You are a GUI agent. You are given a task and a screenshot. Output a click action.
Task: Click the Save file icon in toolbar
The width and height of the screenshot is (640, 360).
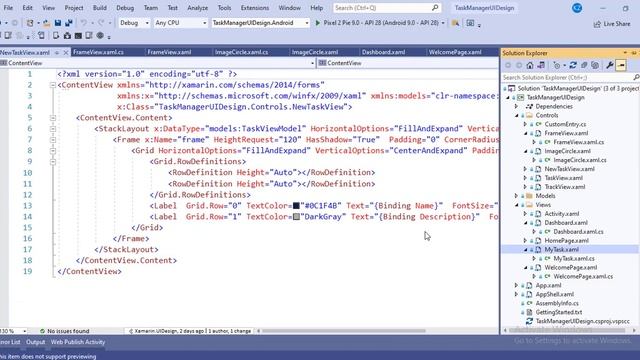pyautogui.click(x=58, y=23)
